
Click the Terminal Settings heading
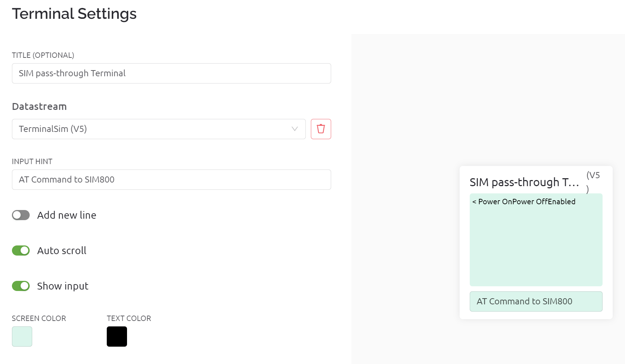74,14
